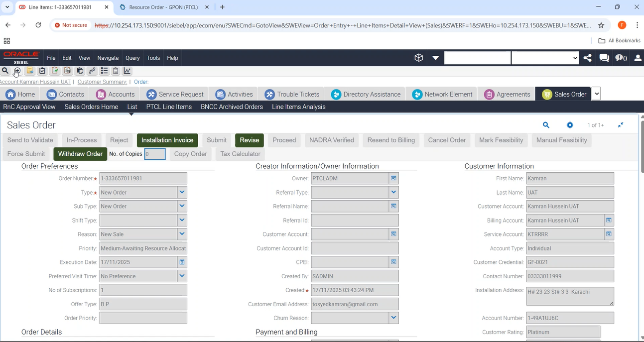
Task: Collapse the Sales Order applet with arrows icon
Action: pos(621,125)
